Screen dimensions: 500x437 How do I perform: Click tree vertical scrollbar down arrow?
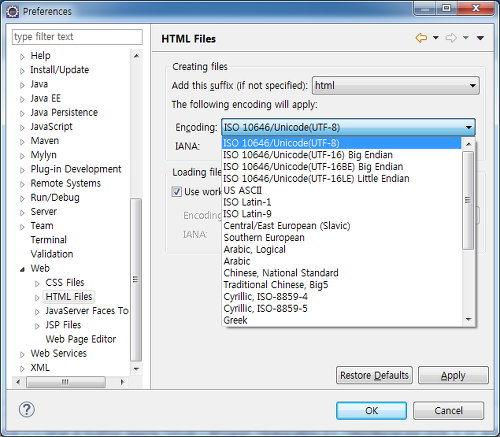click(x=136, y=369)
